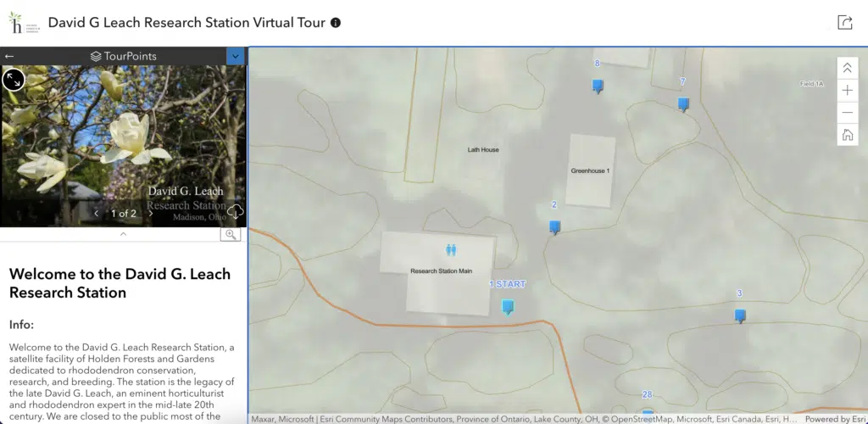This screenshot has width=868, height=424.
Task: Collapse map tools with the double chevron button
Action: (x=847, y=68)
